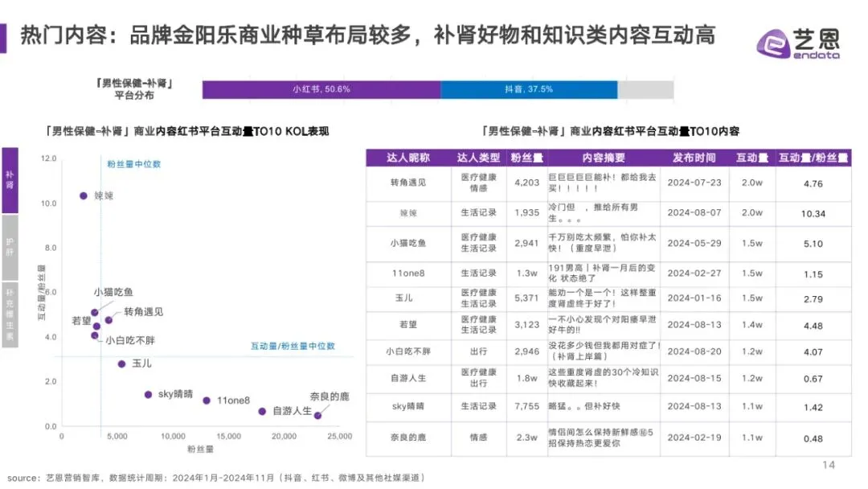The width and height of the screenshot is (868, 489).
Task: Select the gray 护肝 side tab
Action: coord(10,247)
